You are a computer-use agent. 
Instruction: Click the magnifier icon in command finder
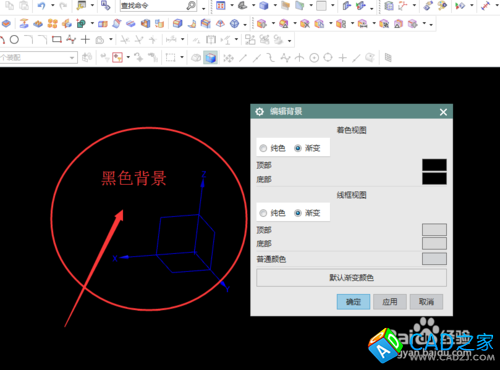coord(191,6)
